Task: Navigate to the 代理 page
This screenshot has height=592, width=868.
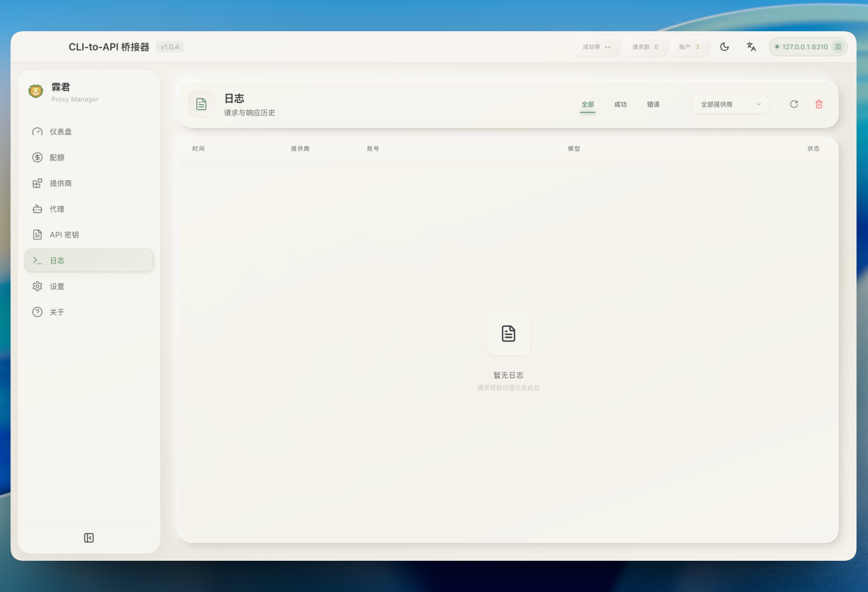Action: click(x=89, y=209)
